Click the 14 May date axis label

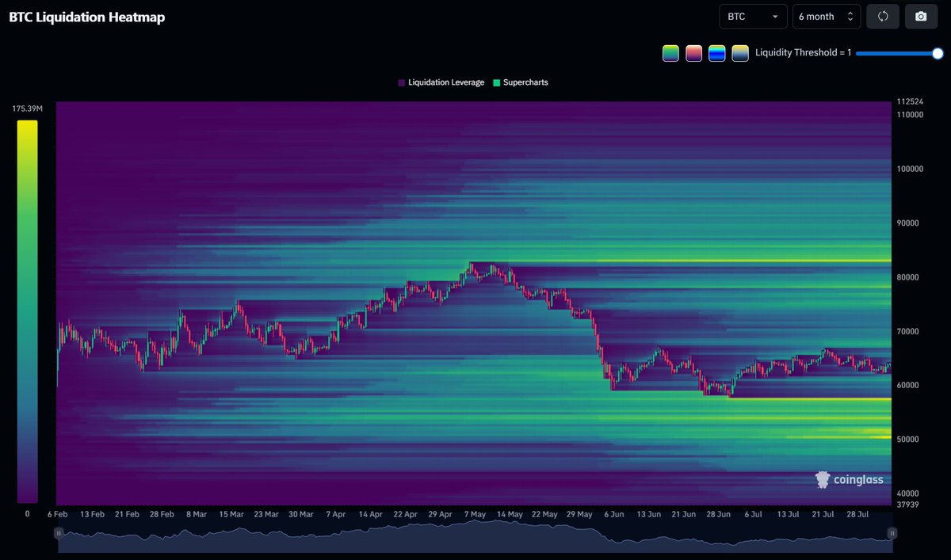click(x=510, y=514)
